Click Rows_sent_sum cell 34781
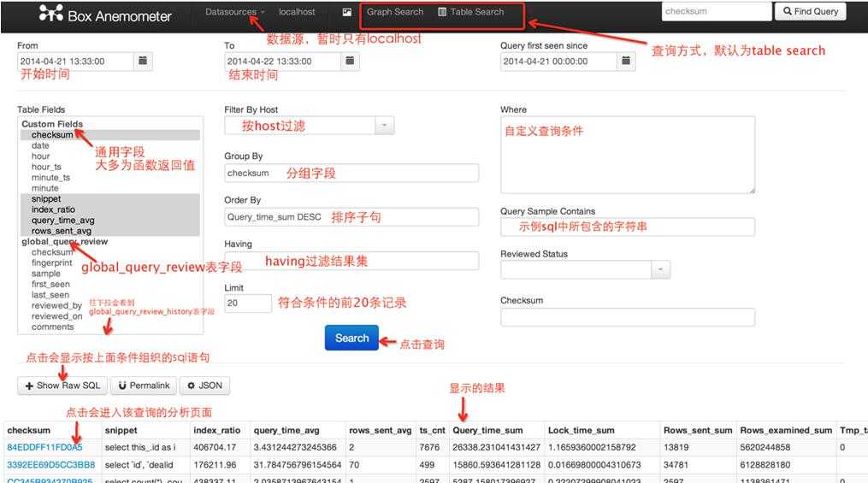This screenshot has height=483, width=868. tap(676, 465)
